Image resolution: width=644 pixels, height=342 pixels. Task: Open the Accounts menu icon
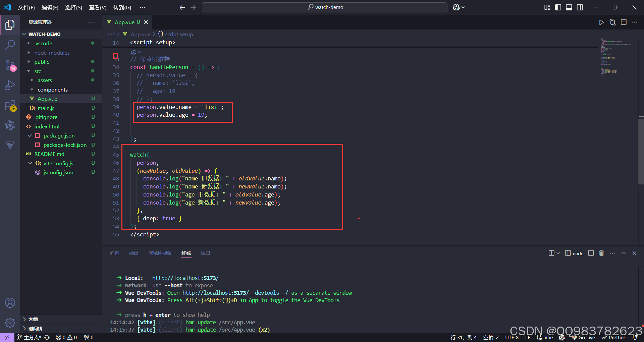click(10, 303)
